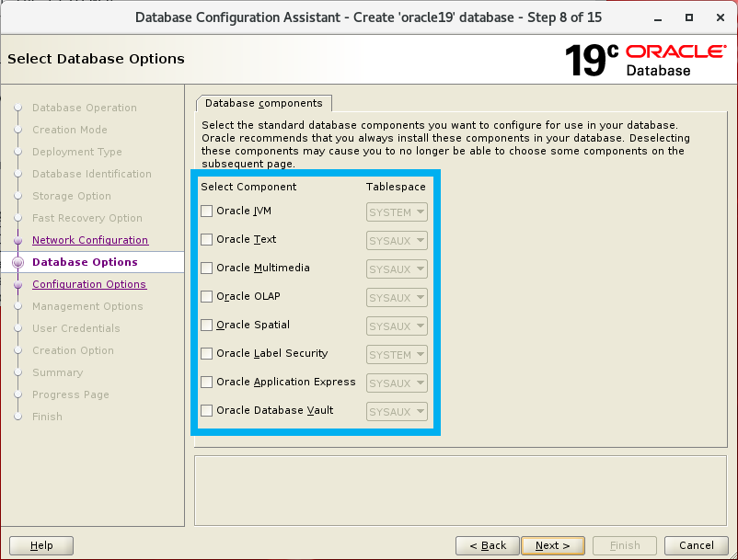The image size is (738, 560).
Task: Go back with the Back button
Action: click(488, 545)
